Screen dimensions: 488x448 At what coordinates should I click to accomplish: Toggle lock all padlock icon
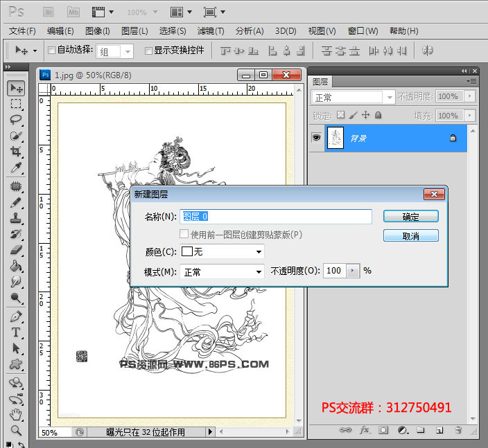(378, 115)
